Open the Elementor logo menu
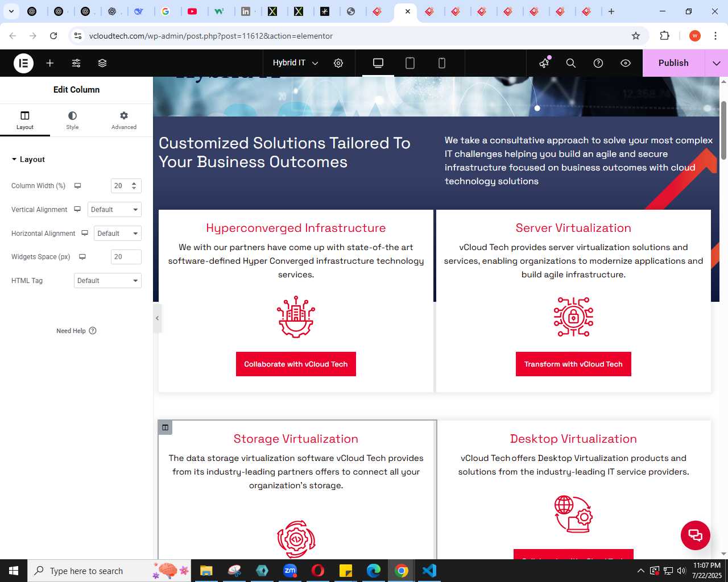728x582 pixels. [24, 63]
